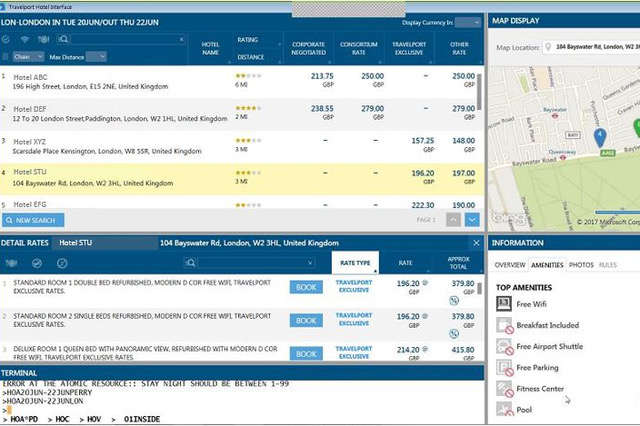Book Standard Room 1 Double Bed
Image resolution: width=640 pixels, height=426 pixels.
(306, 287)
